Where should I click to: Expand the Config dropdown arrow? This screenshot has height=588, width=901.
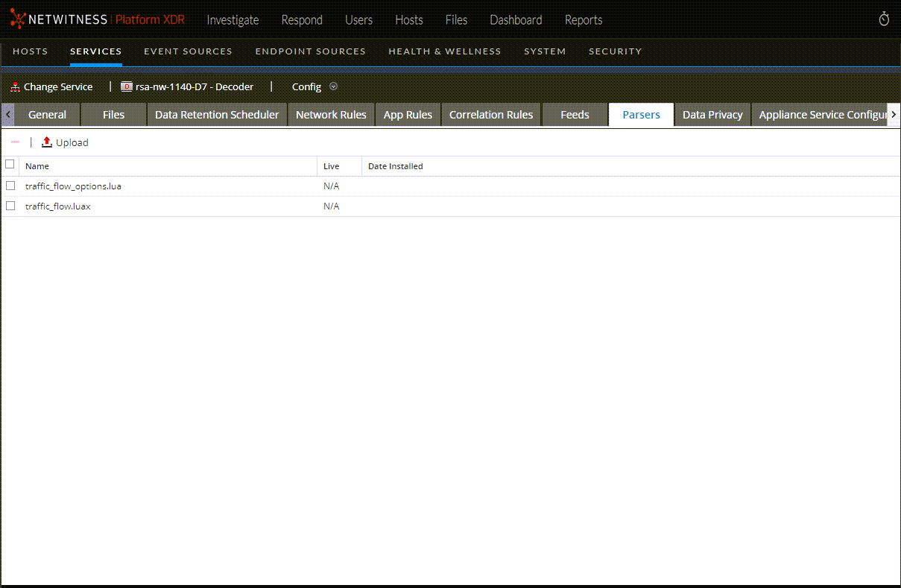click(333, 86)
